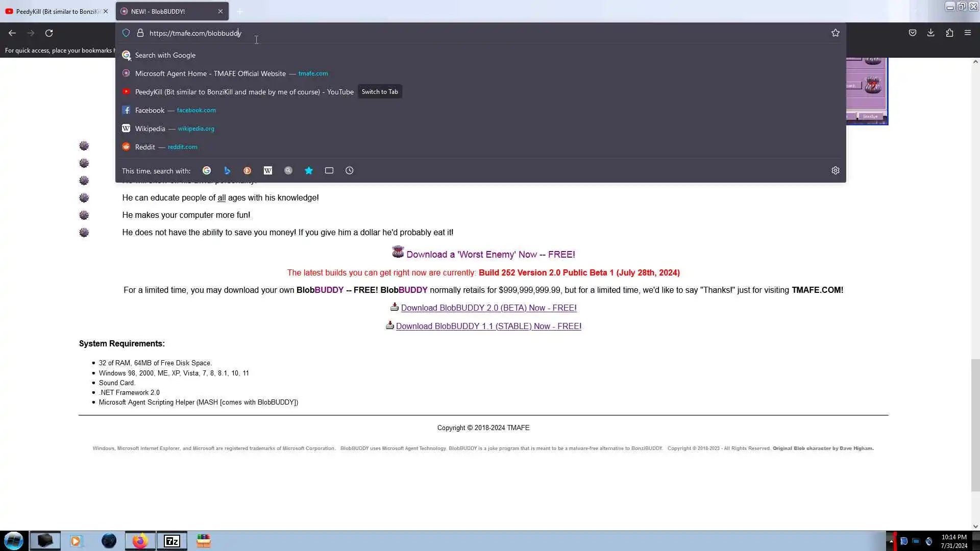Search with Google one-off engine icon
The width and height of the screenshot is (980, 551).
(207, 171)
